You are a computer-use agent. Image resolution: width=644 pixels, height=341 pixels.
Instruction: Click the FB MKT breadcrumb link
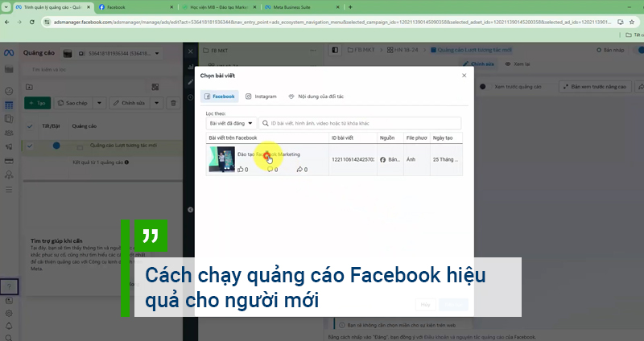361,50
